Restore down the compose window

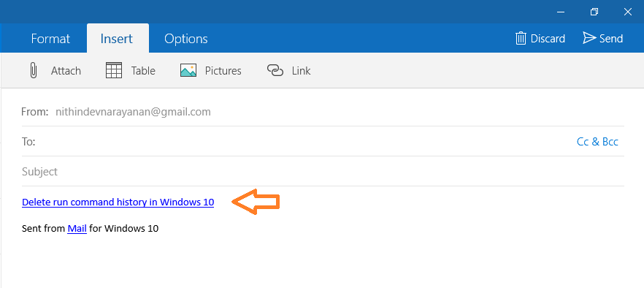(594, 12)
